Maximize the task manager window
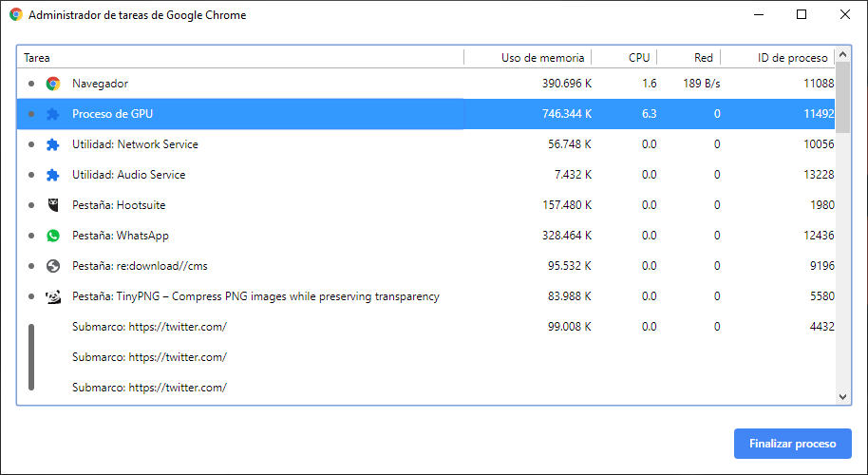 pyautogui.click(x=801, y=15)
